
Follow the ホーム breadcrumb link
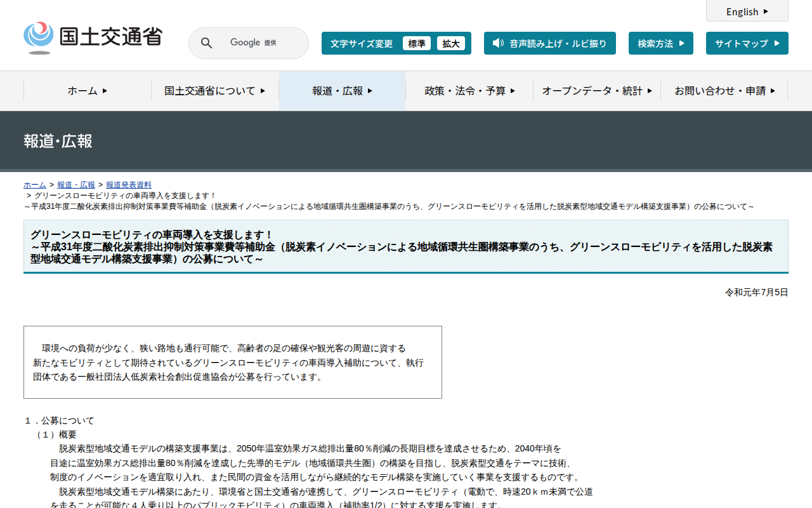35,185
